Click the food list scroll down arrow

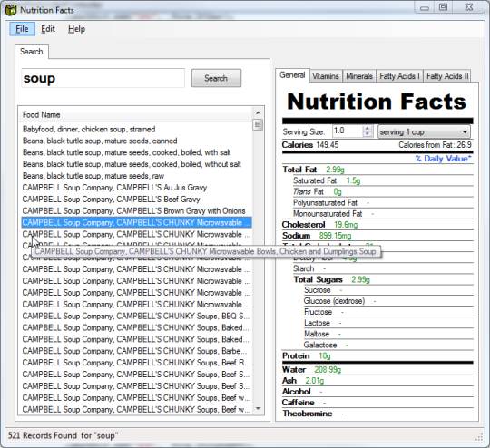point(258,409)
